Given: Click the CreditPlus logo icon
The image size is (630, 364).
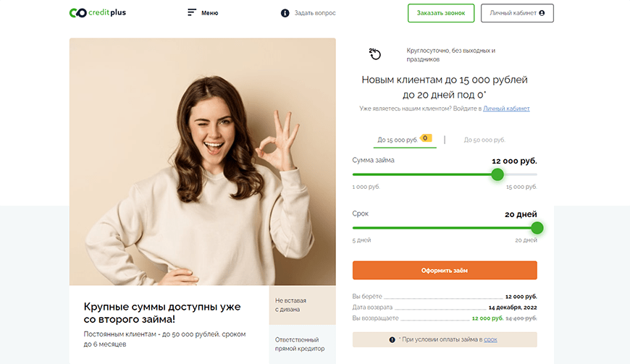Looking at the screenshot, I should click(78, 13).
